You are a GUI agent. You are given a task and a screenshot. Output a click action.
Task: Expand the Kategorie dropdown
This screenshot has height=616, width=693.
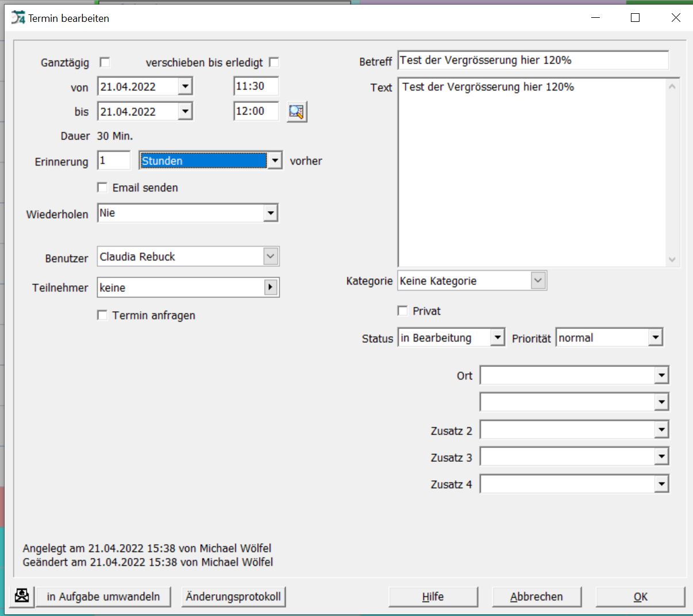pos(538,281)
